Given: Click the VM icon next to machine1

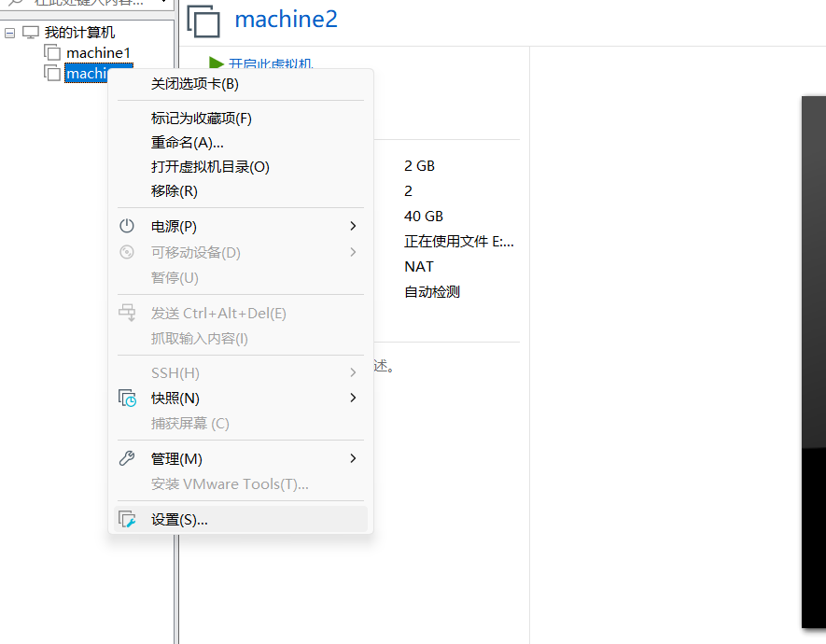Looking at the screenshot, I should (x=52, y=52).
